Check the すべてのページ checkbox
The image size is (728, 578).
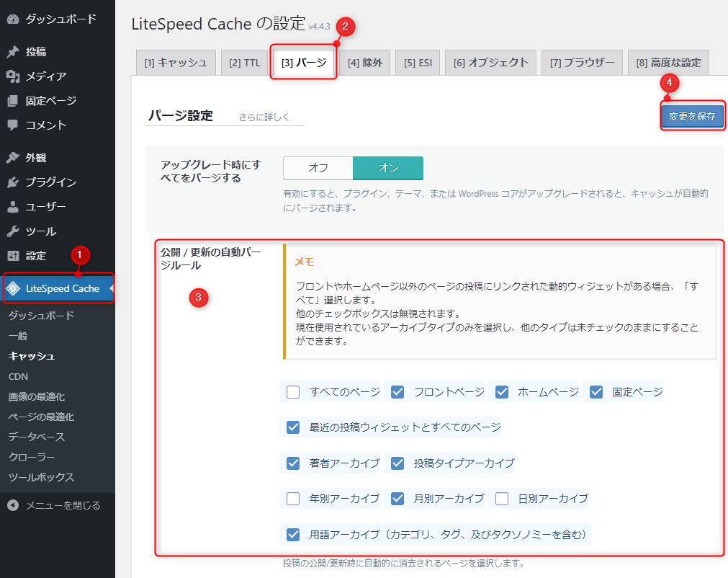coord(293,392)
